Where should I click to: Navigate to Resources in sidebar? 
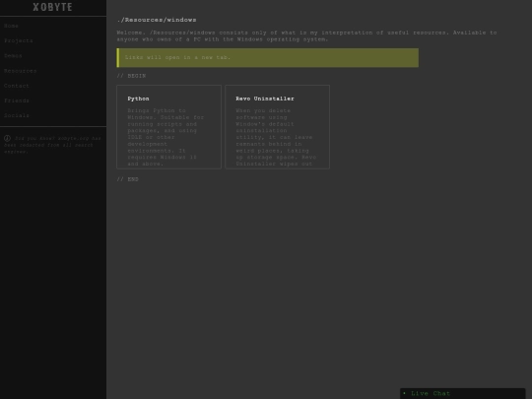point(20,71)
